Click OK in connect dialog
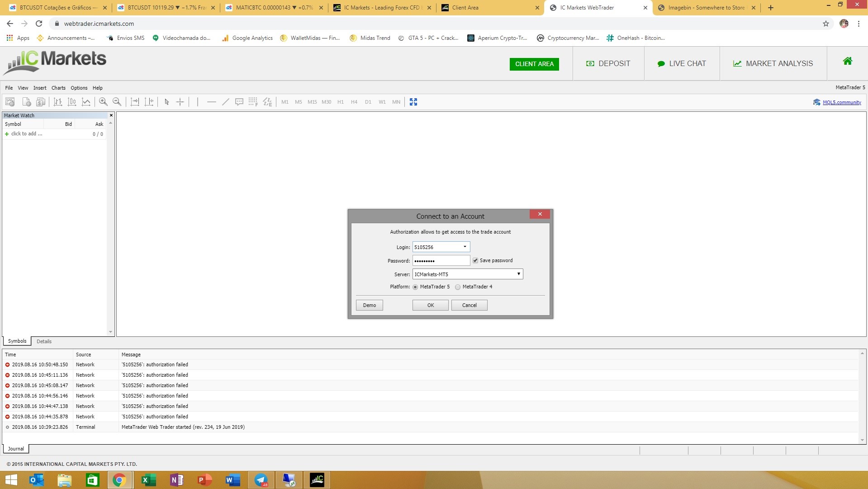This screenshot has width=868, height=489. [431, 305]
